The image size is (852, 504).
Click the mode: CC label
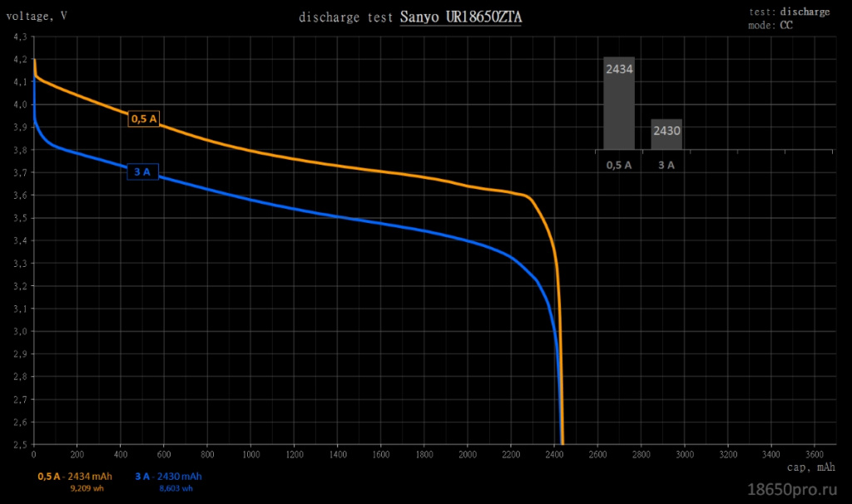pyautogui.click(x=770, y=25)
